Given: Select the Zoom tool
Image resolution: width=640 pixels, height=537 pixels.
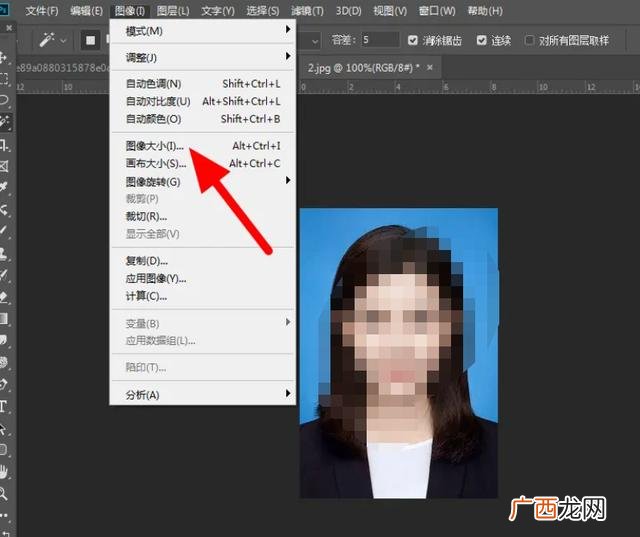Looking at the screenshot, I should [x=3, y=494].
